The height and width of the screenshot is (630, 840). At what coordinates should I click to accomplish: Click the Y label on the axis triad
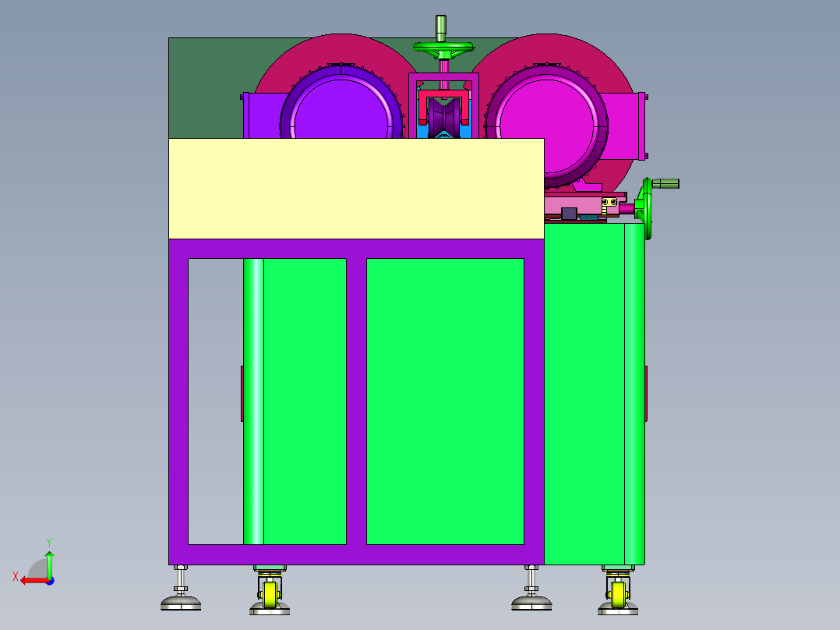click(49, 543)
